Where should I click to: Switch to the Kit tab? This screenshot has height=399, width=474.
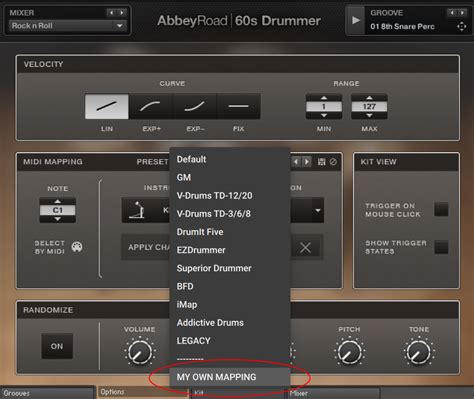tap(238, 393)
